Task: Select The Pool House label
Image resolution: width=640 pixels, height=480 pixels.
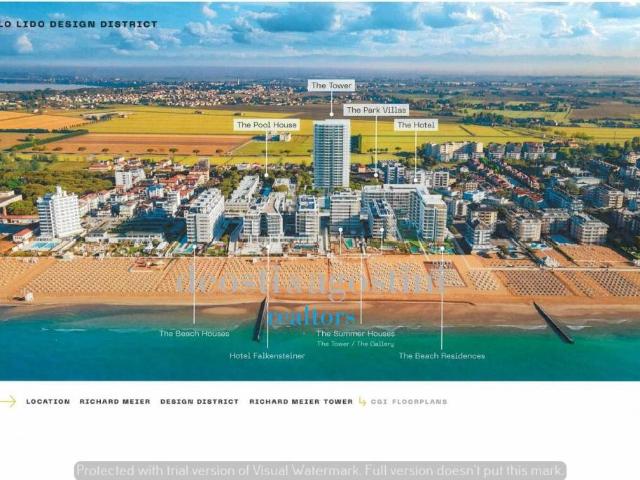Action: [x=267, y=125]
